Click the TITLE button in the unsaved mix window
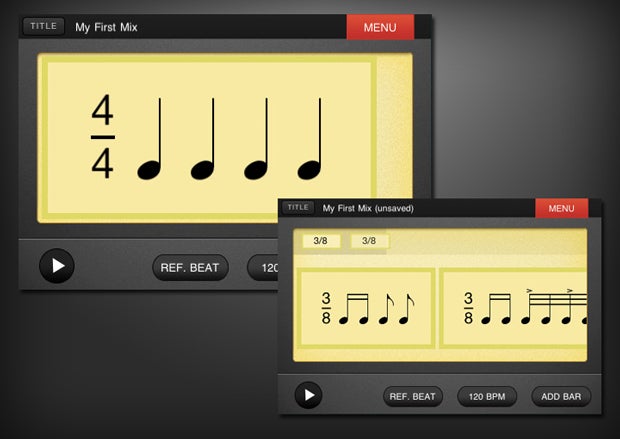 click(298, 207)
